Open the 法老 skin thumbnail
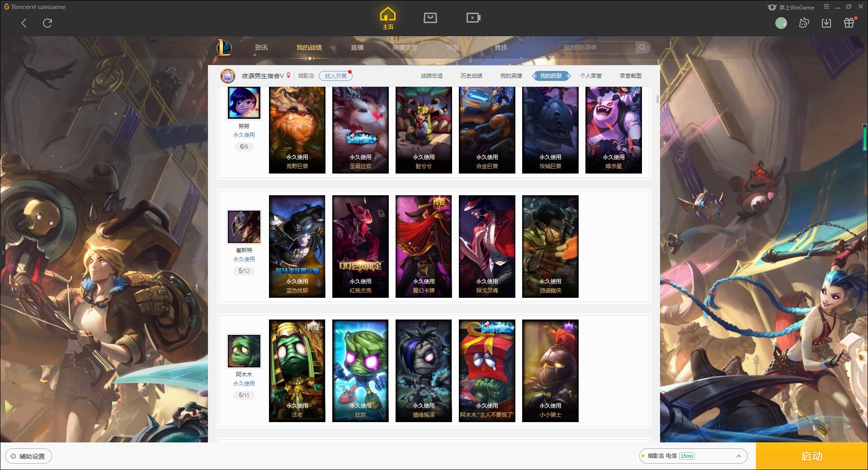 pos(297,371)
